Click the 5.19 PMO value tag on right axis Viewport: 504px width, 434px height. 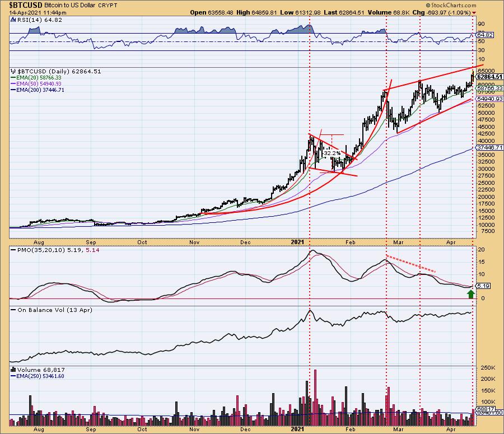coord(484,286)
